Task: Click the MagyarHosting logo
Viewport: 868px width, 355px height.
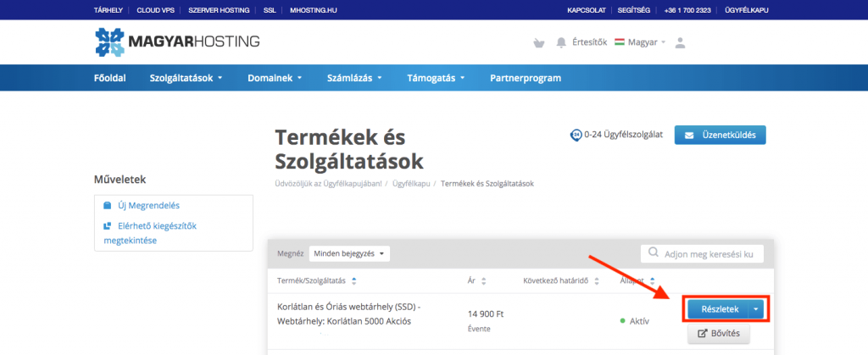Action: [x=177, y=42]
